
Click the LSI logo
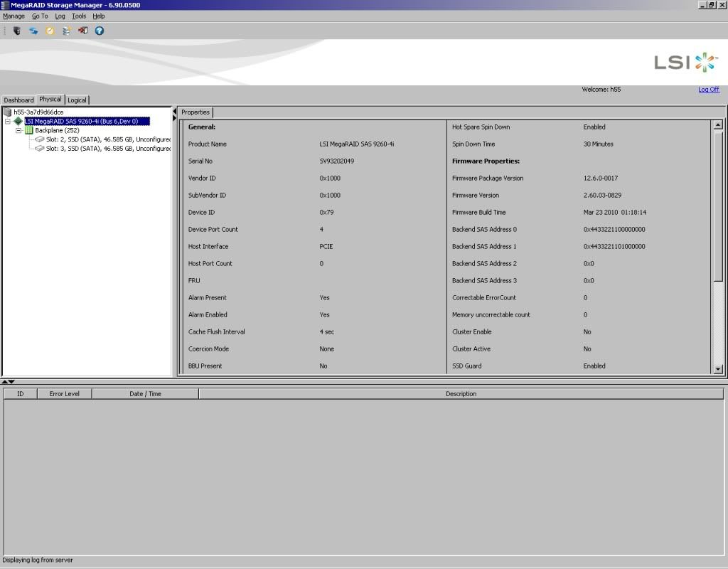tap(686, 63)
